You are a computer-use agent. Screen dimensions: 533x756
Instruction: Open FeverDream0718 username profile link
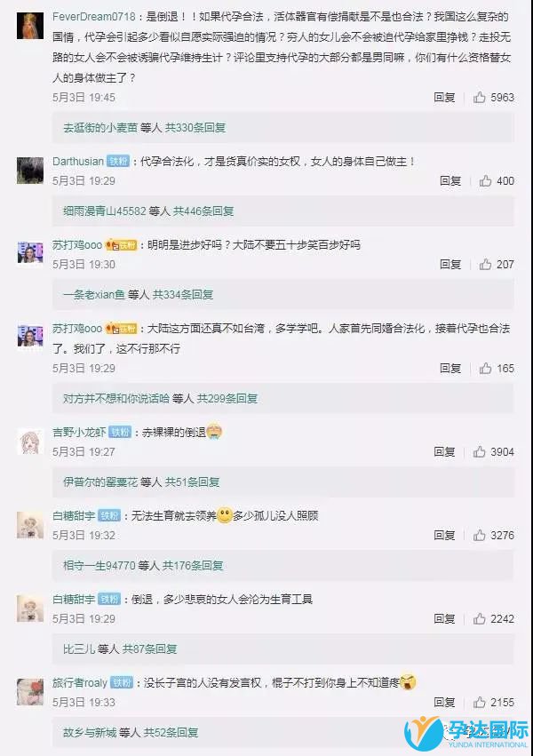coord(94,17)
